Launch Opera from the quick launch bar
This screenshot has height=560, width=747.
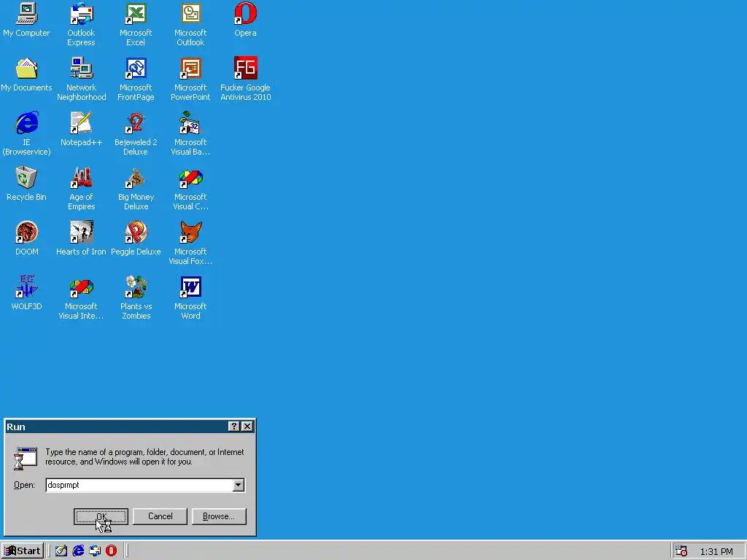pos(111,551)
